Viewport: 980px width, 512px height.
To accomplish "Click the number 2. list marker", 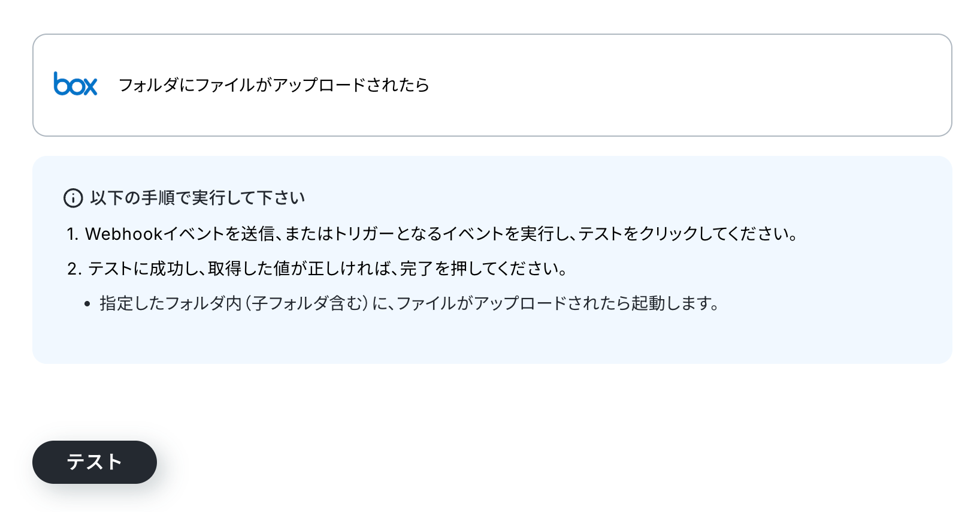I will (x=74, y=269).
